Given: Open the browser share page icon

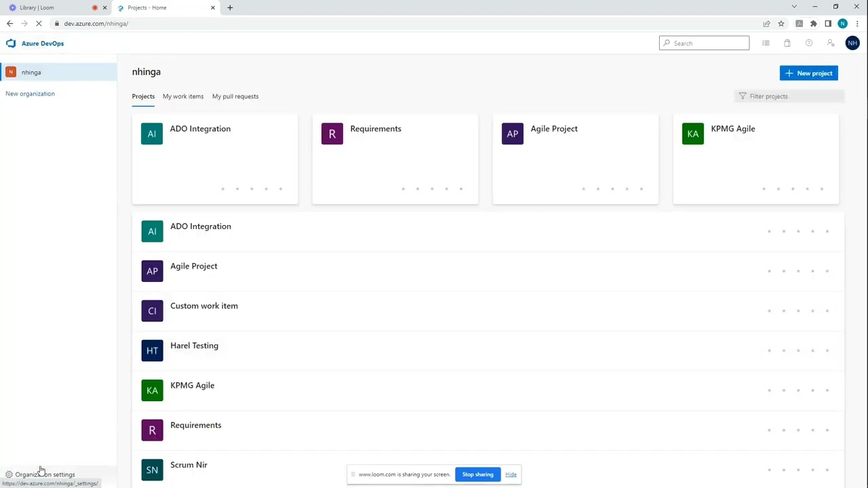Looking at the screenshot, I should [766, 24].
